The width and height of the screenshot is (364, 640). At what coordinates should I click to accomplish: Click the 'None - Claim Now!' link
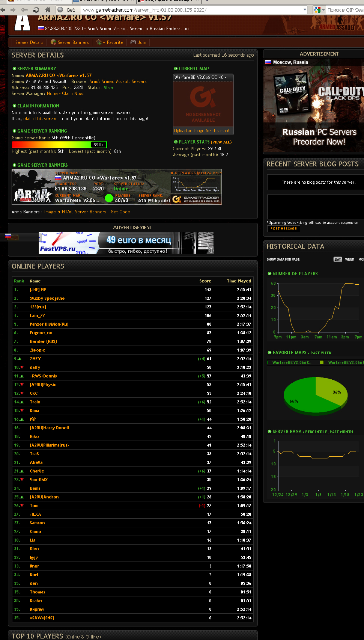[66, 94]
